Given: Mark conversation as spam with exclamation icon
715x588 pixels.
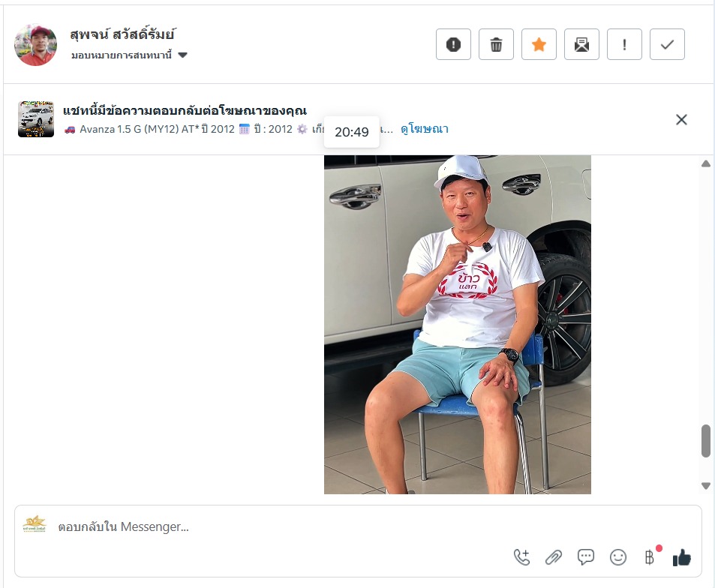Looking at the screenshot, I should 453,44.
